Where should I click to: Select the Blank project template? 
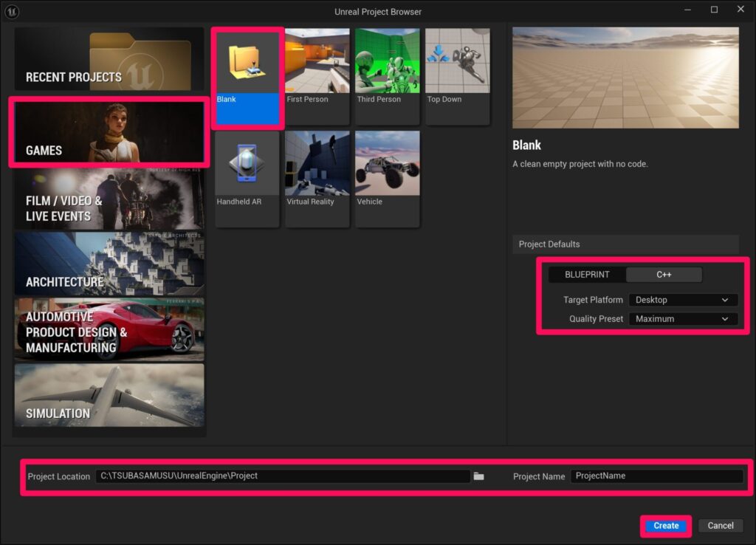pos(247,77)
